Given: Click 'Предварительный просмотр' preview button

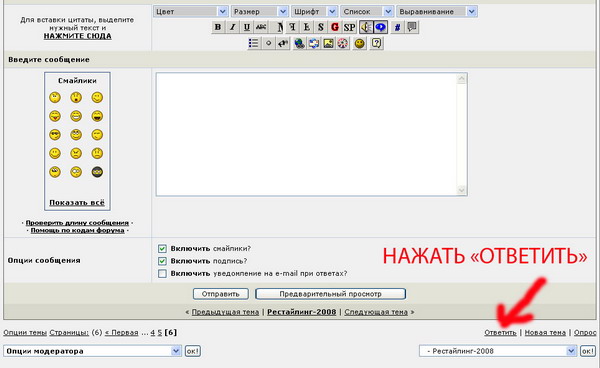Looking at the screenshot, I should click(x=330, y=294).
